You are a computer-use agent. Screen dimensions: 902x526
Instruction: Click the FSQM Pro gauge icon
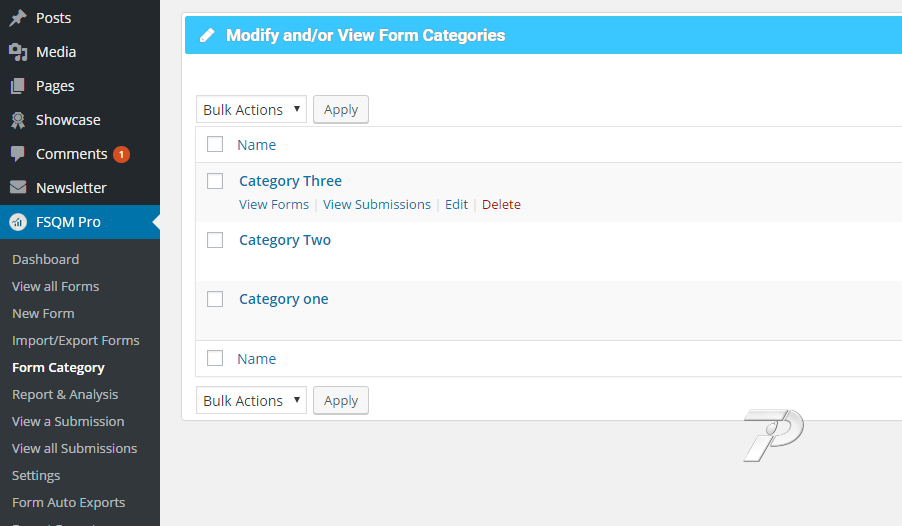tap(18, 222)
